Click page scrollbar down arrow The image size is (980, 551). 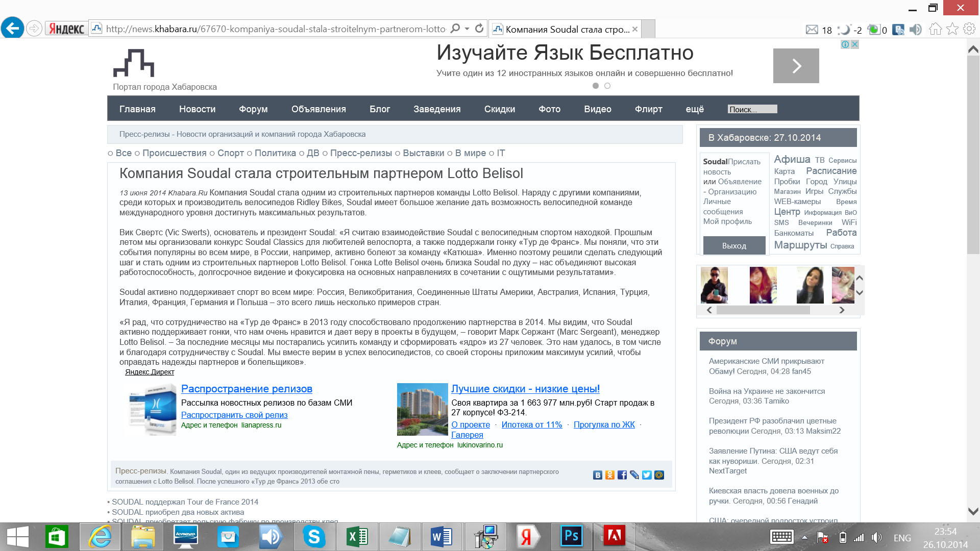click(973, 511)
